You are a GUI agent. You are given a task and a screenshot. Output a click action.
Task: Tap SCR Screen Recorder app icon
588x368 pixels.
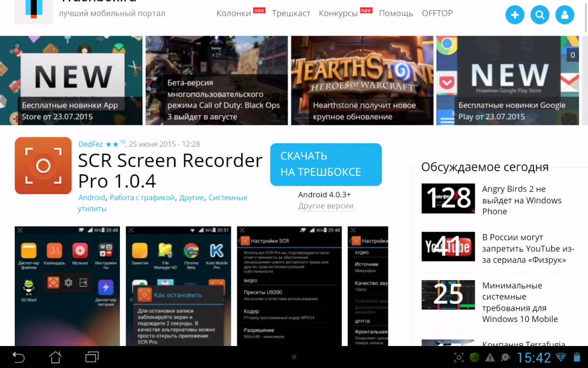(43, 166)
